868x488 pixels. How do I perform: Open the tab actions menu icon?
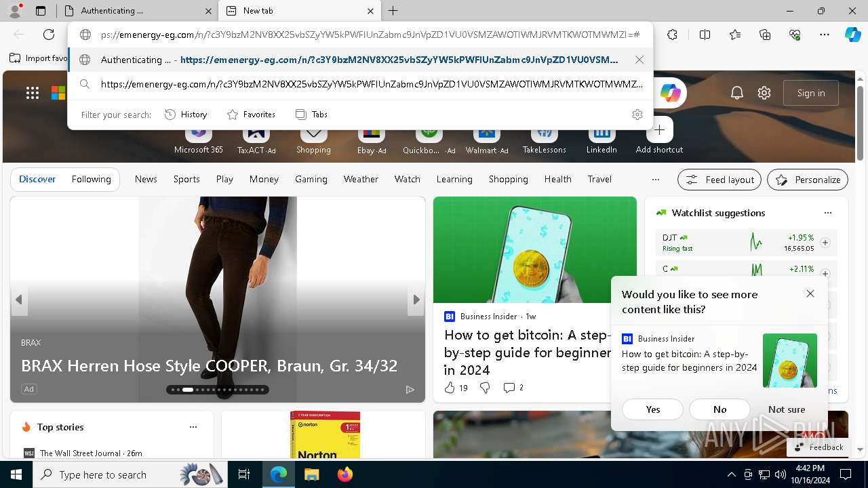[41, 11]
